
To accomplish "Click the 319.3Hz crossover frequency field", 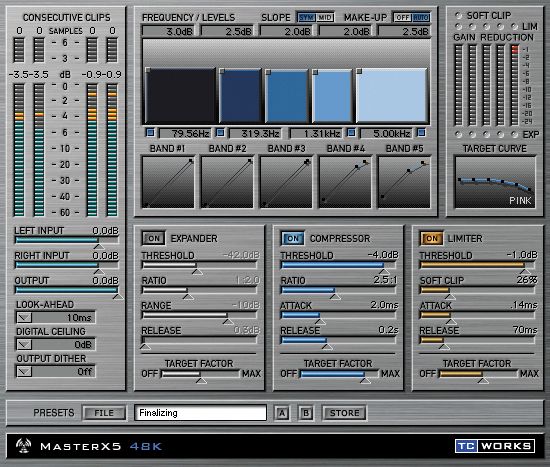I will tap(255, 133).
